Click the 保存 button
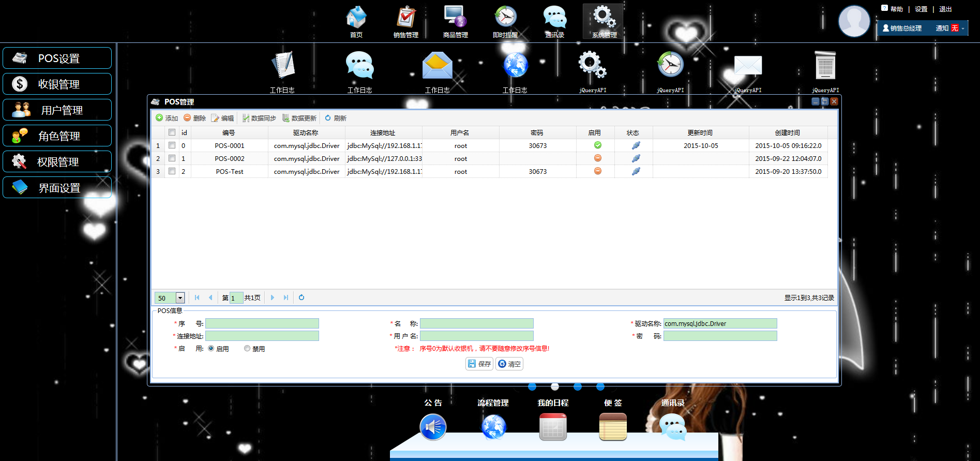 coord(479,364)
